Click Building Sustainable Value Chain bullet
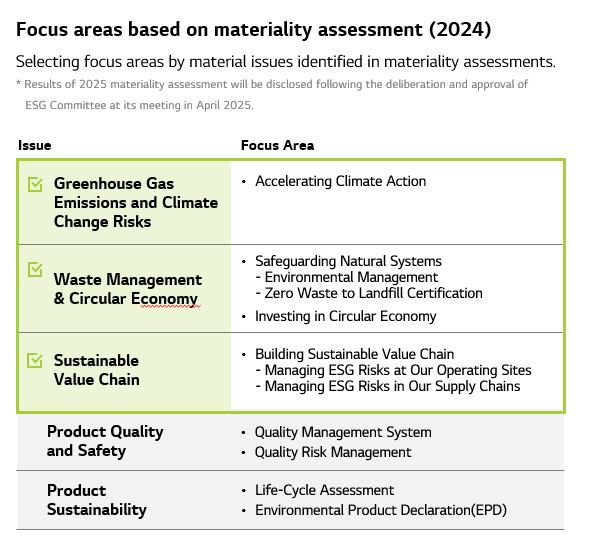The height and width of the screenshot is (554, 592). click(355, 354)
